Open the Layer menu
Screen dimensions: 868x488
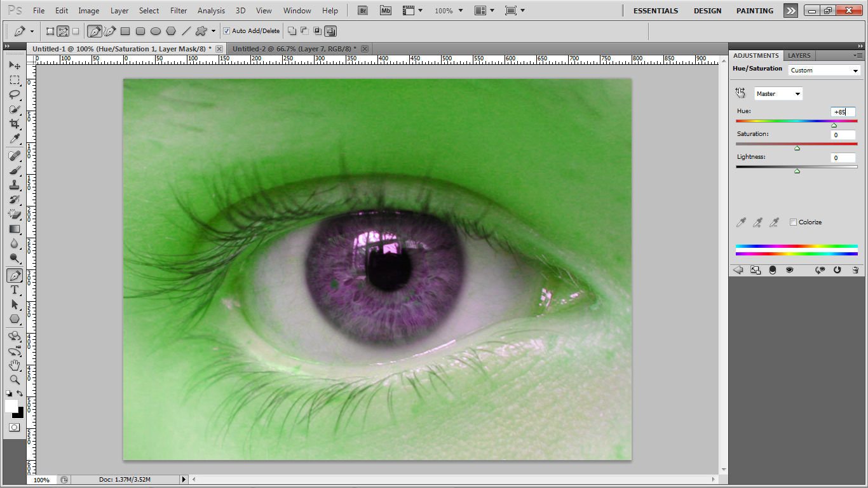119,11
